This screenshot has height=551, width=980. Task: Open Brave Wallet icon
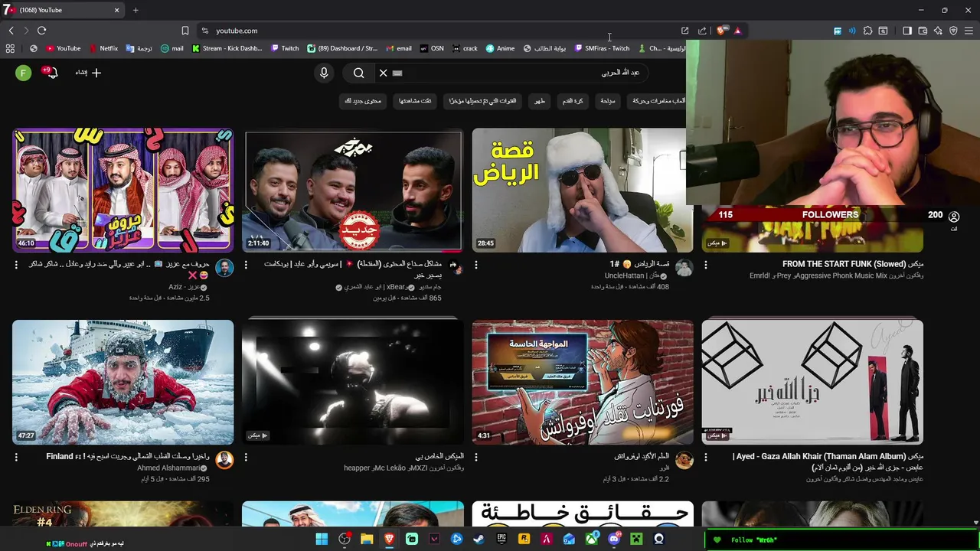click(923, 31)
